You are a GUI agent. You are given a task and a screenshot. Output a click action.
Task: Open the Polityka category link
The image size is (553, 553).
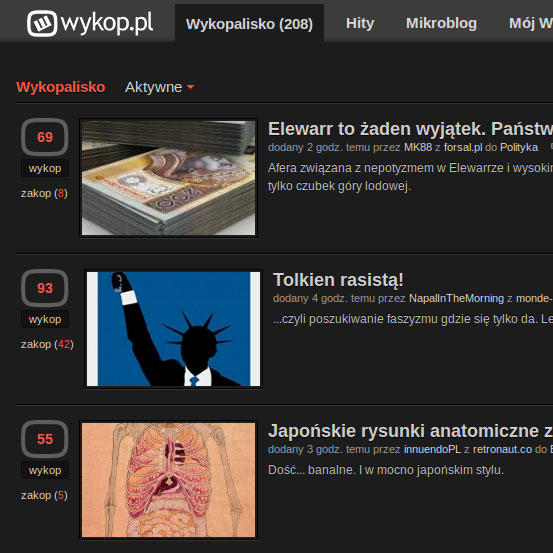(x=519, y=147)
